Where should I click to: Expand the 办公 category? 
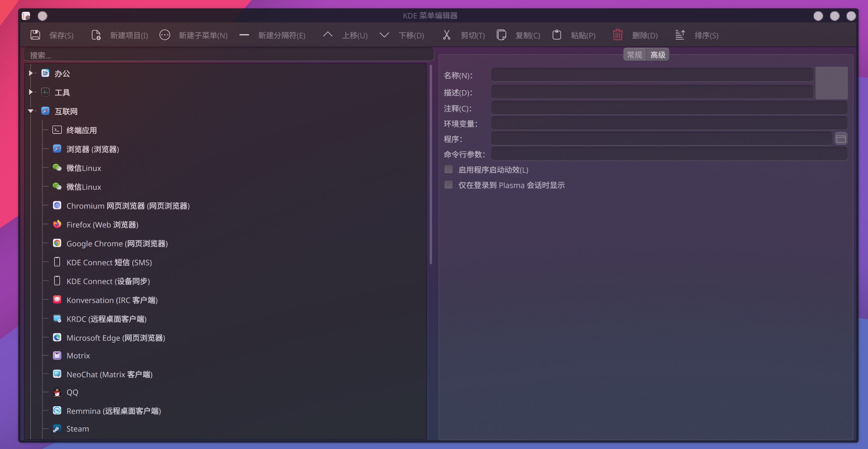pyautogui.click(x=31, y=73)
